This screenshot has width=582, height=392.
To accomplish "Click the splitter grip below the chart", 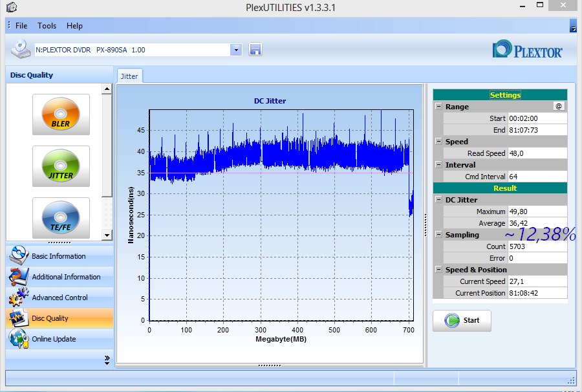I will point(270,365).
